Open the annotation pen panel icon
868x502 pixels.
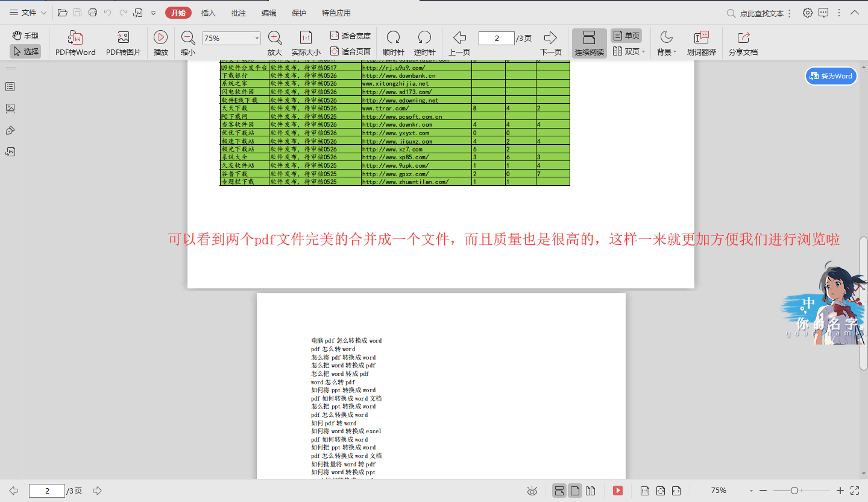coord(10,130)
